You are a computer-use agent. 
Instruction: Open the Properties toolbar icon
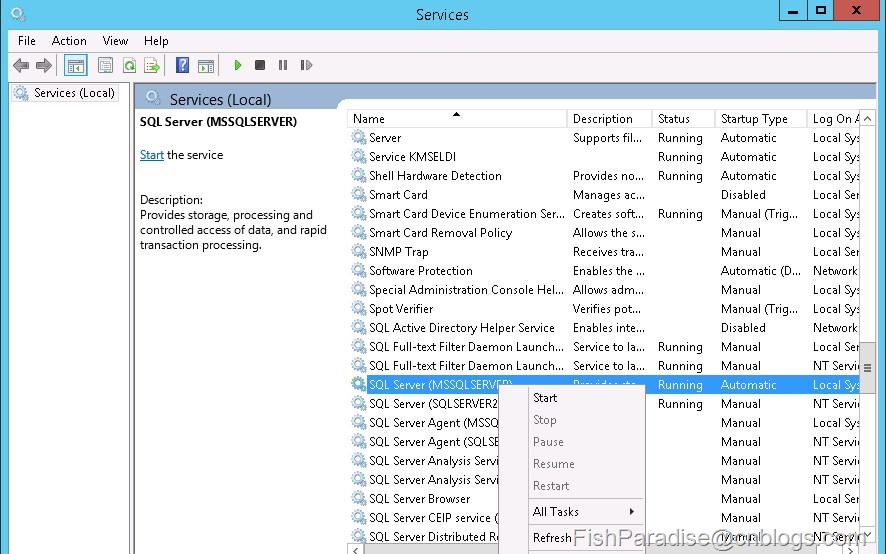105,66
